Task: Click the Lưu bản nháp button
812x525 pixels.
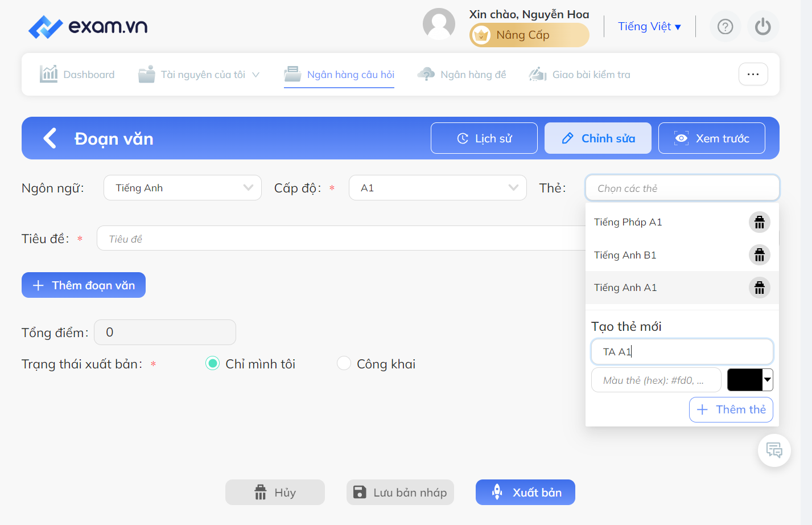Action: [x=400, y=493]
